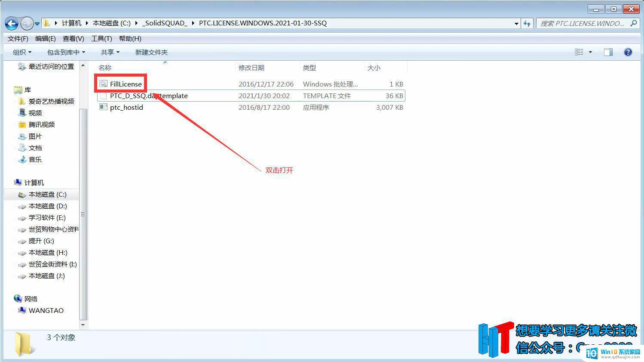The width and height of the screenshot is (644, 362).
Task: Click the search magnifier icon
Action: (634, 23)
